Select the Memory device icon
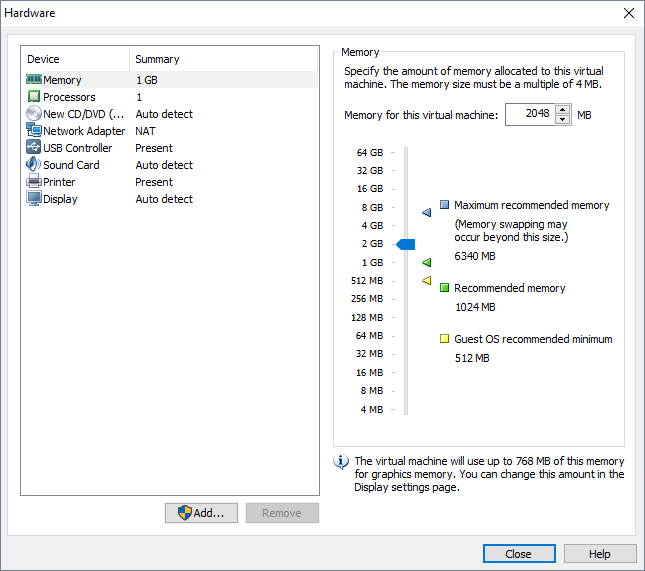The height and width of the screenshot is (571, 645). click(x=34, y=80)
